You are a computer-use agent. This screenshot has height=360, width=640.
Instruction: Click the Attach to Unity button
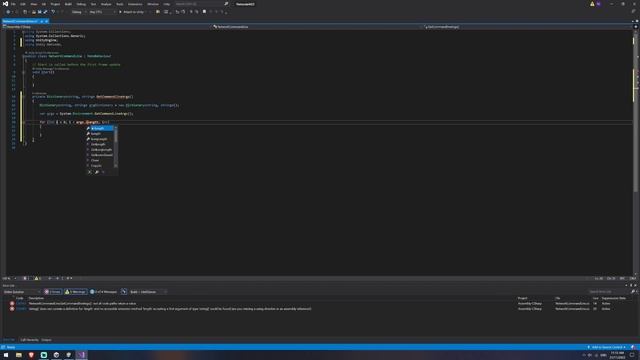131,12
